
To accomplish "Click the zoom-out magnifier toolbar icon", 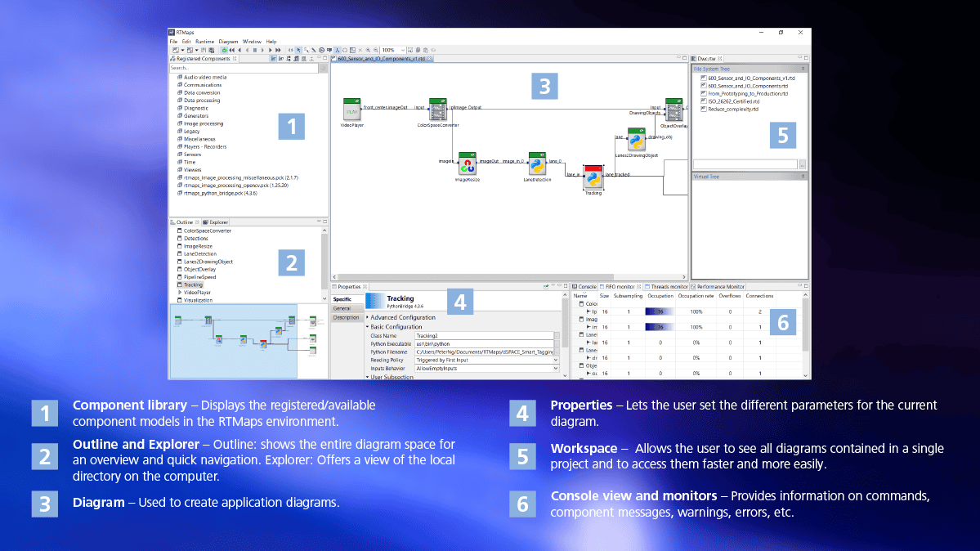I will (x=376, y=50).
